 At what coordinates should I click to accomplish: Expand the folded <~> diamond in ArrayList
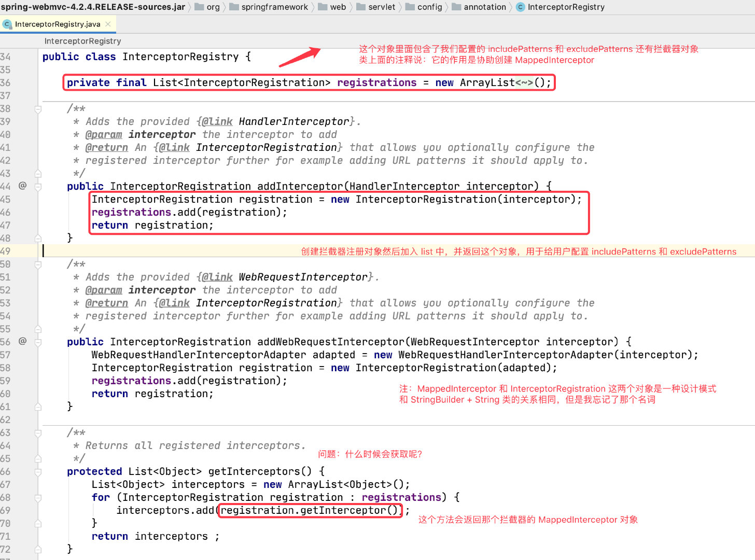click(x=524, y=82)
